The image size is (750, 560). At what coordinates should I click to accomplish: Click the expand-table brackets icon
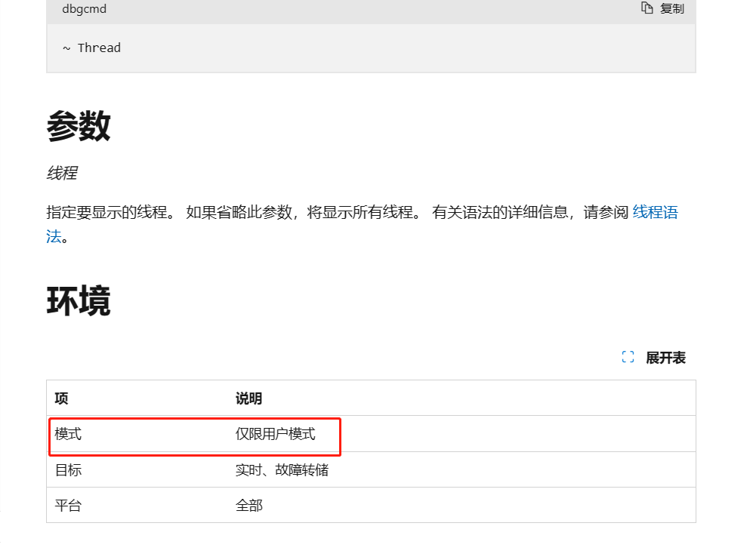(628, 358)
